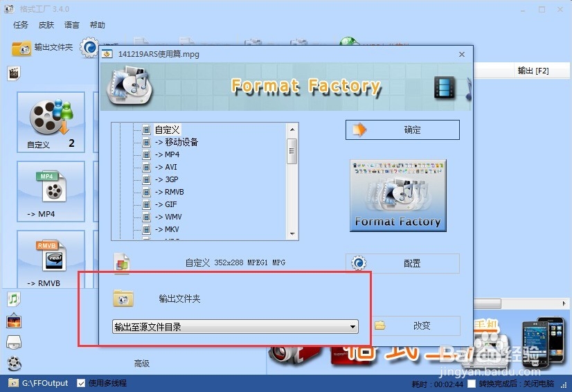Select -> MP4 in the format tree

[167, 154]
